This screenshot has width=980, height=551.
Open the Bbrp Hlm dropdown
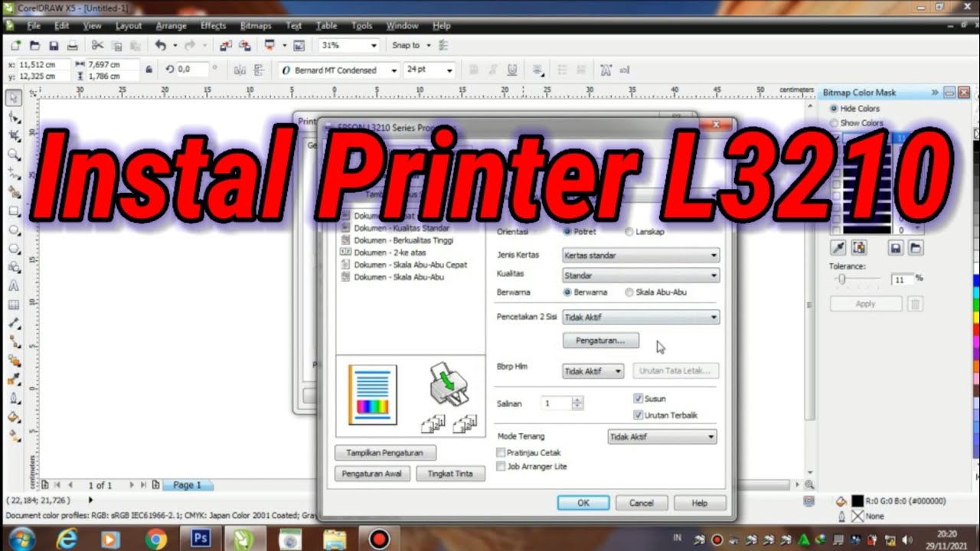pyautogui.click(x=593, y=371)
